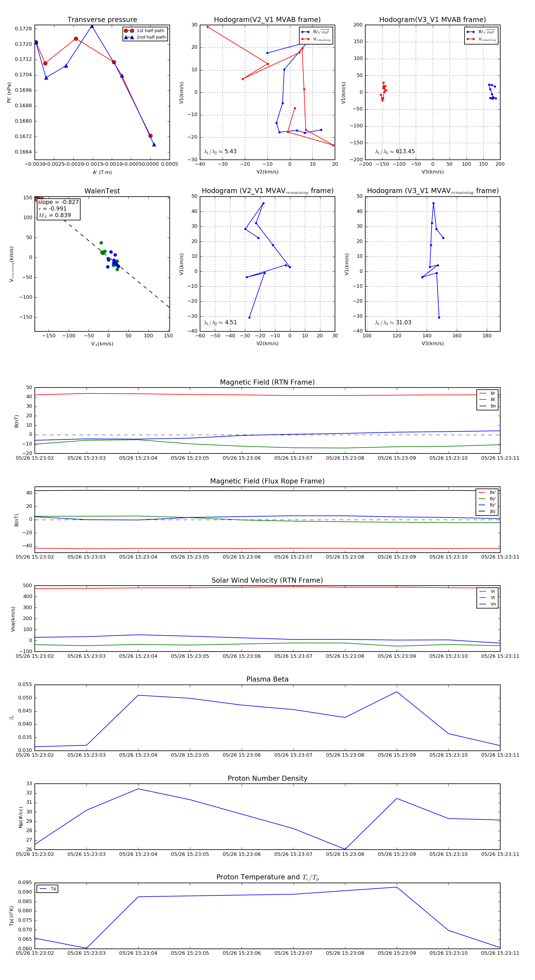
Task: Click the 'Bt' legend entry
Action: point(487,399)
